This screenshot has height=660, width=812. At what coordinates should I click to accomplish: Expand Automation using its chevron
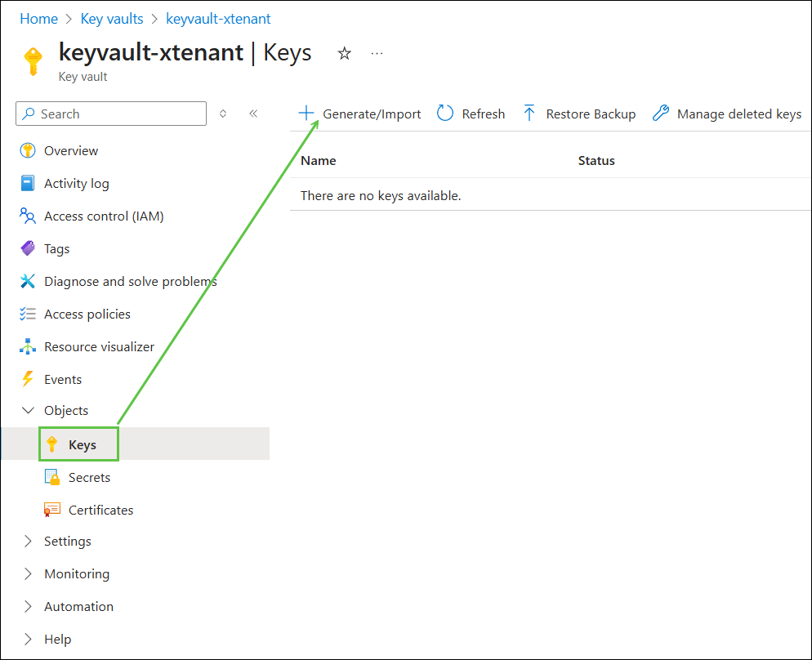28,606
